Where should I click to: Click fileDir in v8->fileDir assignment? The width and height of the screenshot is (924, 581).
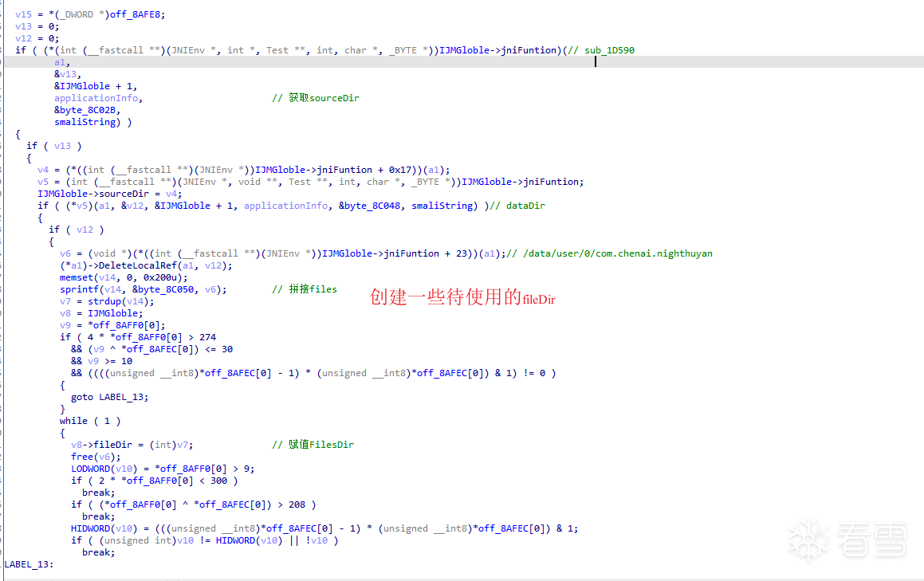click(x=112, y=444)
